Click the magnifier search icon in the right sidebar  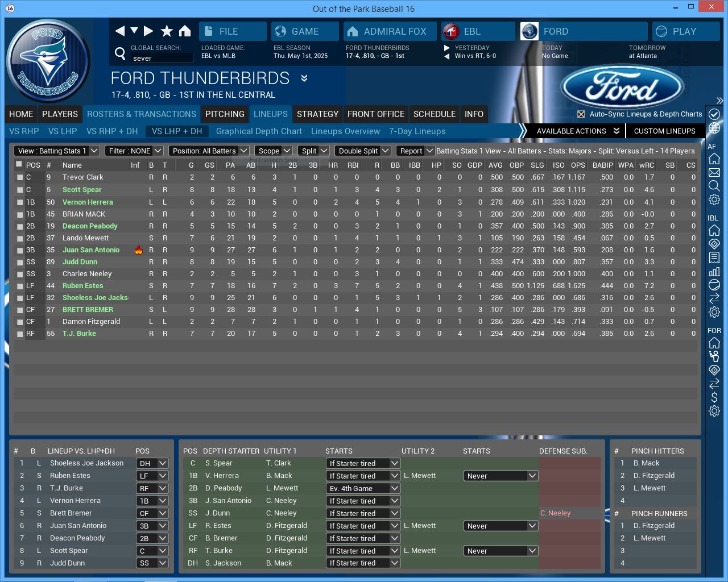point(714,186)
